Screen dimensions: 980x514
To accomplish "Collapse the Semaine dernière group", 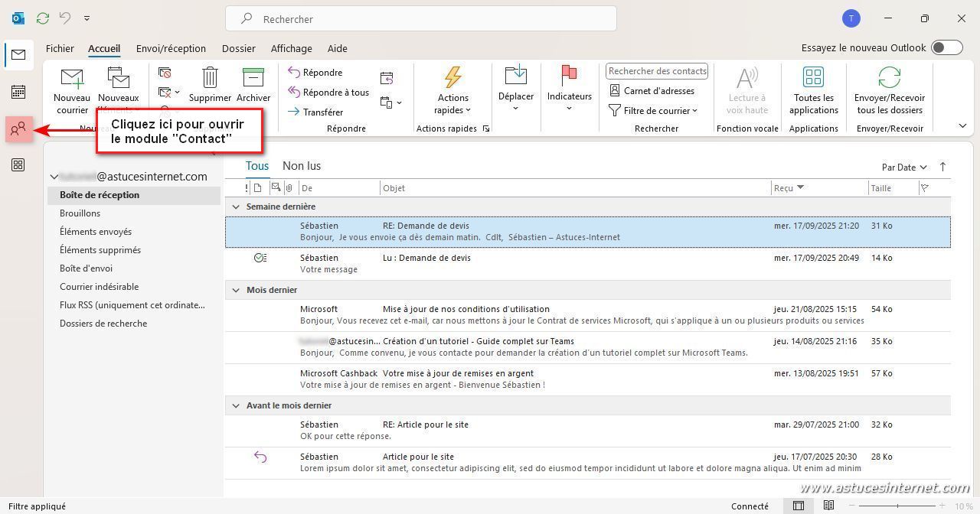I will 236,207.
